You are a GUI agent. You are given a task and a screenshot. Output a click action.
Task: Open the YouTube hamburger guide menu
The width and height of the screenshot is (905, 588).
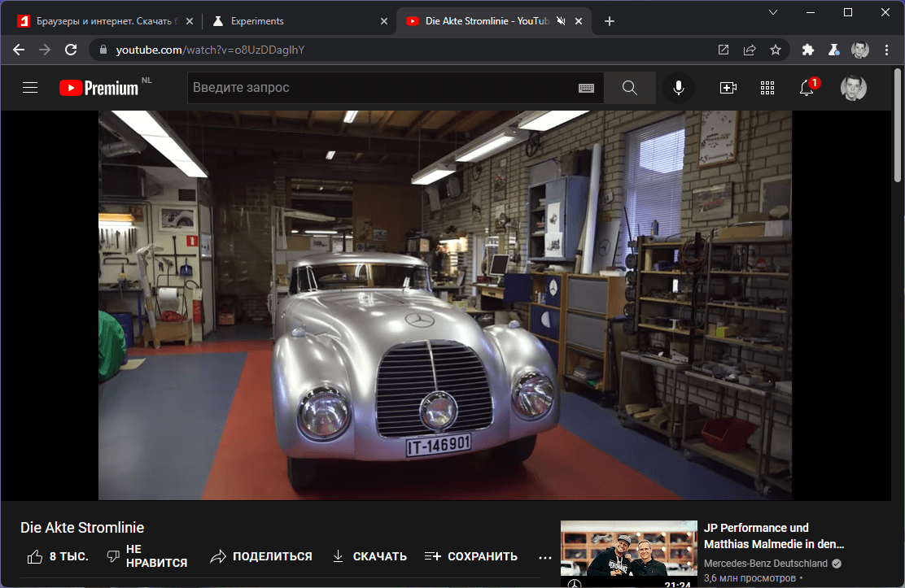[x=30, y=88]
